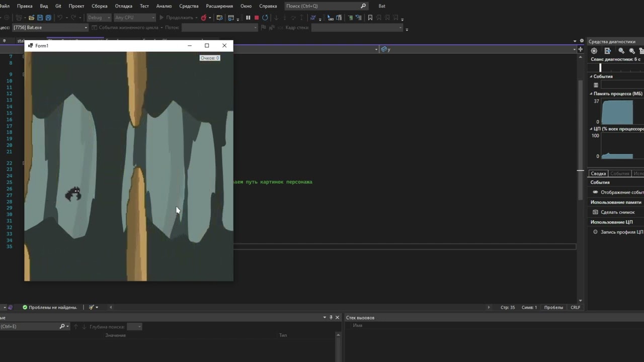Switch to the События diagnostics tab

[x=619, y=173]
